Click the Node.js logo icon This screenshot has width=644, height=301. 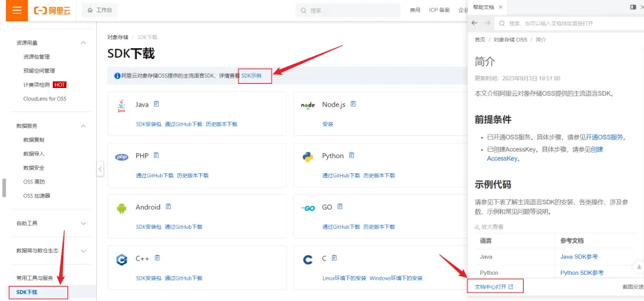(308, 106)
